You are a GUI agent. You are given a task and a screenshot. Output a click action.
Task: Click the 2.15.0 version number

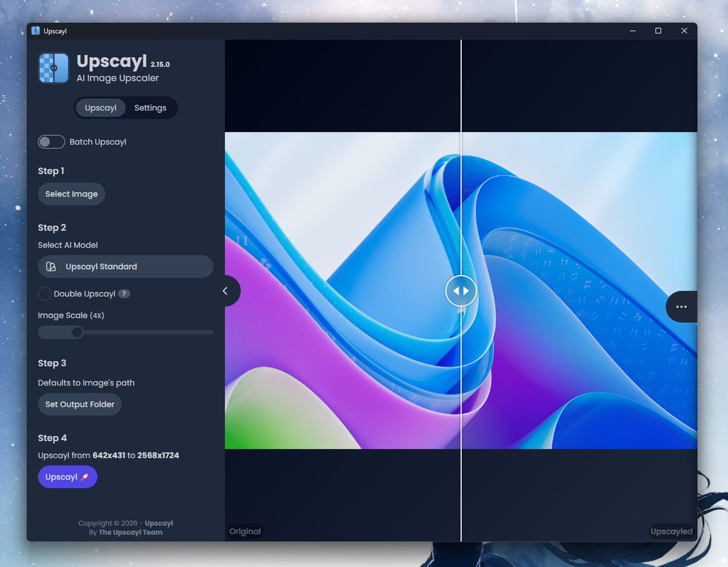161,64
